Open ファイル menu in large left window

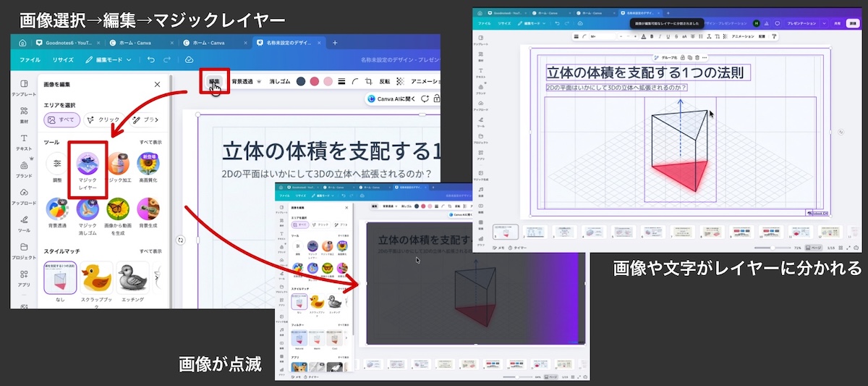point(30,59)
